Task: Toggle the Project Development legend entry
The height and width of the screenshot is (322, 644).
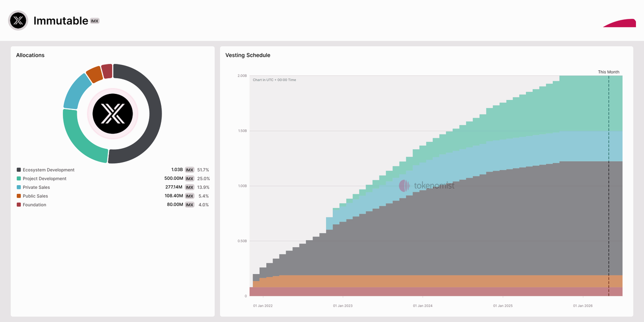Action: [x=45, y=179]
